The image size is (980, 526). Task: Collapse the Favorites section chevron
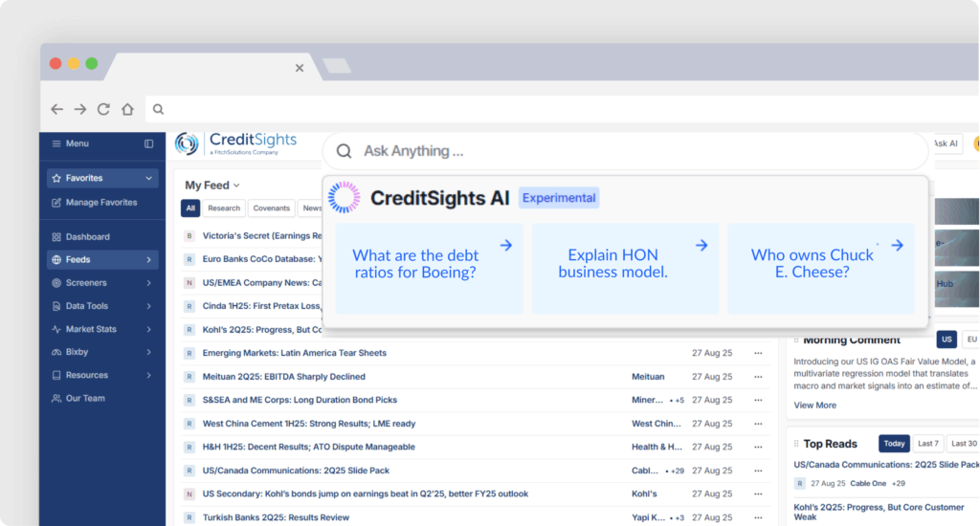tap(148, 179)
